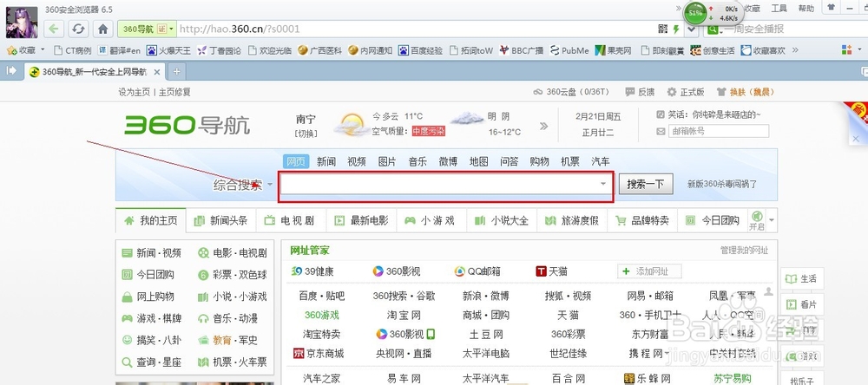The image size is (868, 385).
Task: Click the 正式版 gear icon
Action: (672, 92)
